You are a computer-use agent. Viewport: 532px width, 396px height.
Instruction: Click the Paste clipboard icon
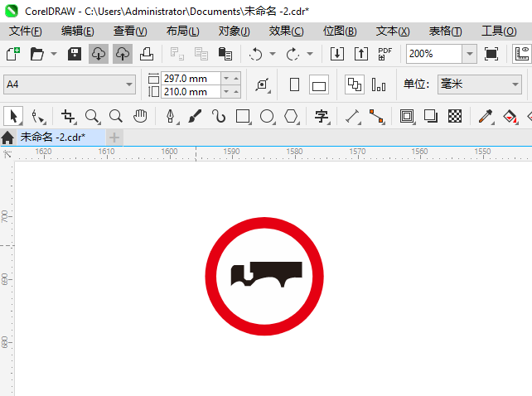(x=225, y=54)
